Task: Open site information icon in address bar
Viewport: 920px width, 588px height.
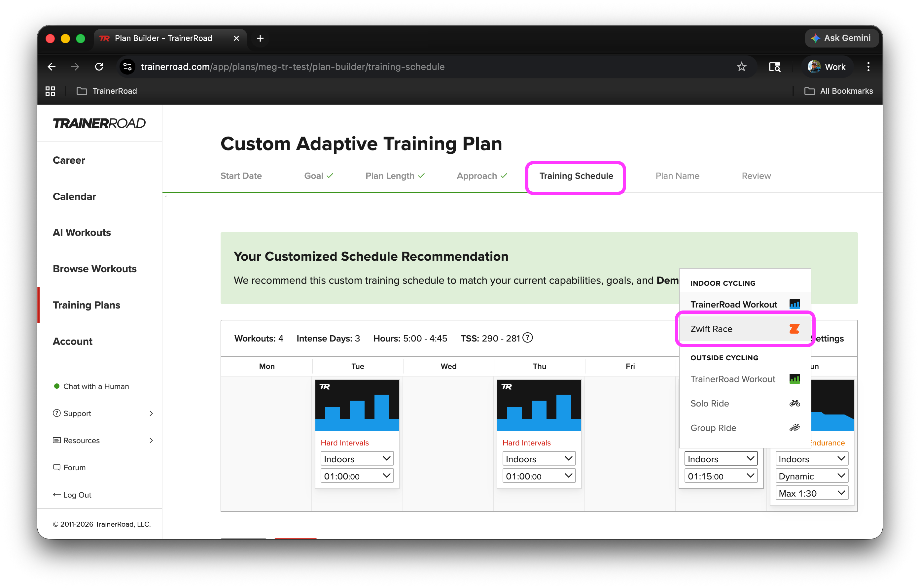Action: pyautogui.click(x=127, y=67)
